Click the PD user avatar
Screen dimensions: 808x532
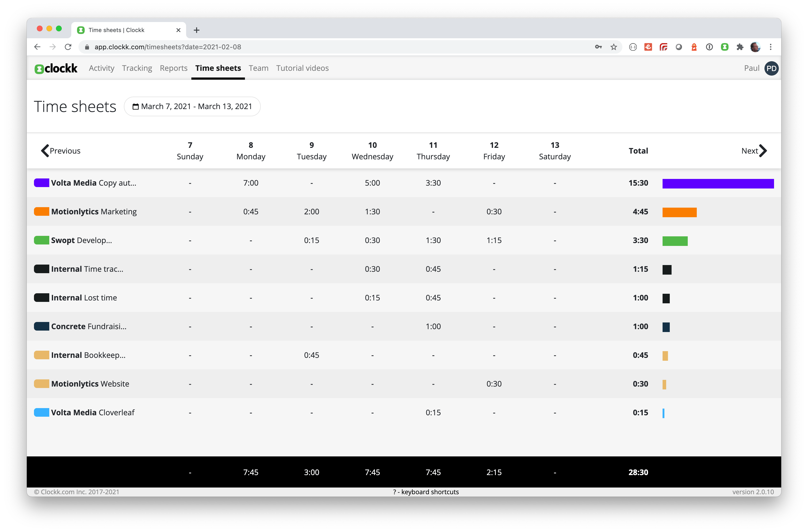coord(771,68)
